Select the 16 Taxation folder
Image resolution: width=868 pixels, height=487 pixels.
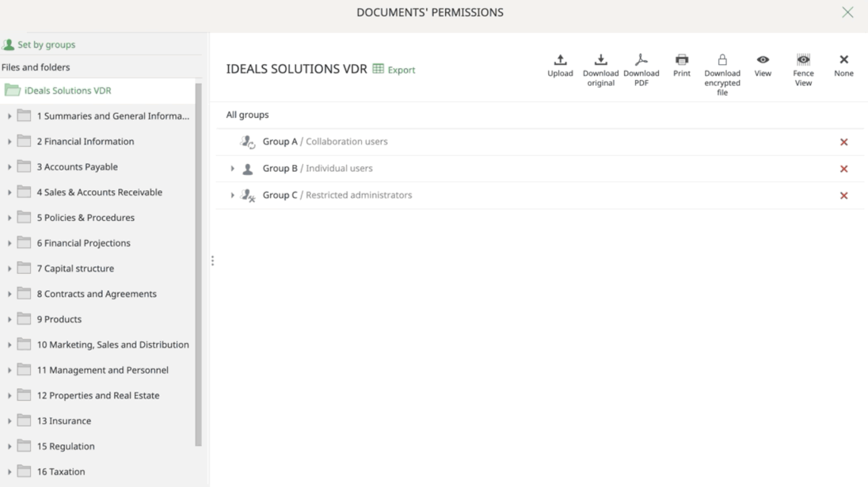coord(61,472)
